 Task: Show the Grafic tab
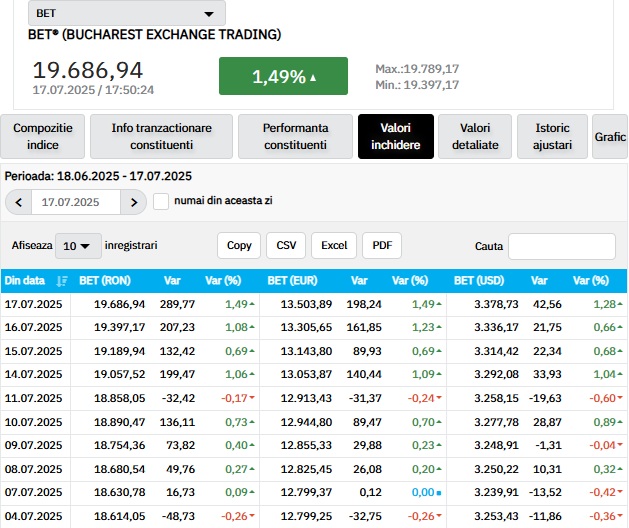[610, 137]
